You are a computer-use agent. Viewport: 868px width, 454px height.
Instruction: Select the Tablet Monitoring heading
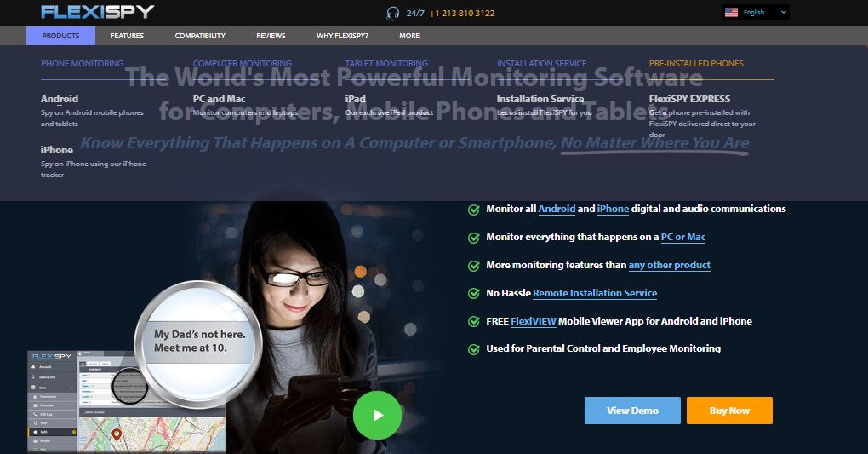click(386, 63)
